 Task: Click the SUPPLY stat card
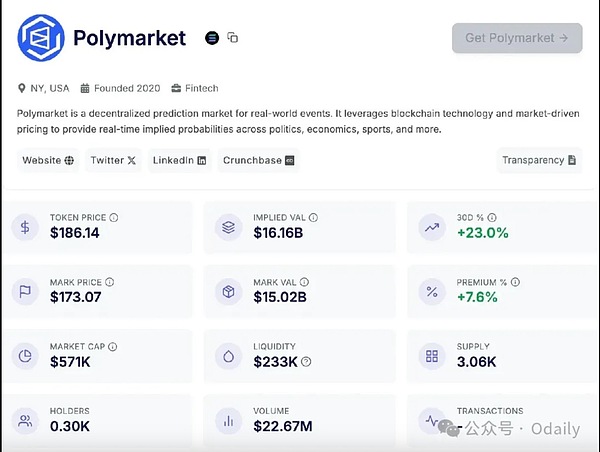(498, 355)
